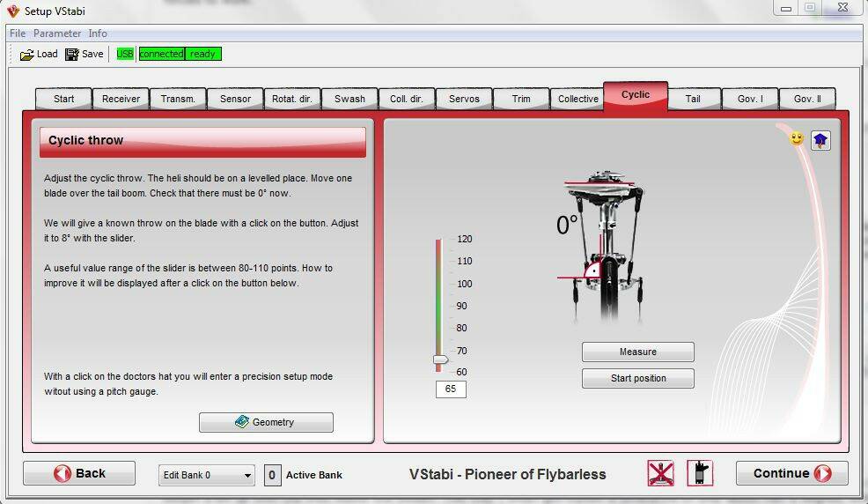Switch to the Rotat. dir. tab

[292, 100]
